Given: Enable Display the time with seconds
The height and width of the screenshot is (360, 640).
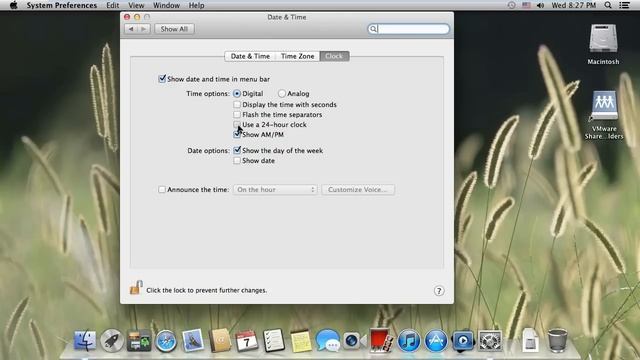Looking at the screenshot, I should pos(237,104).
